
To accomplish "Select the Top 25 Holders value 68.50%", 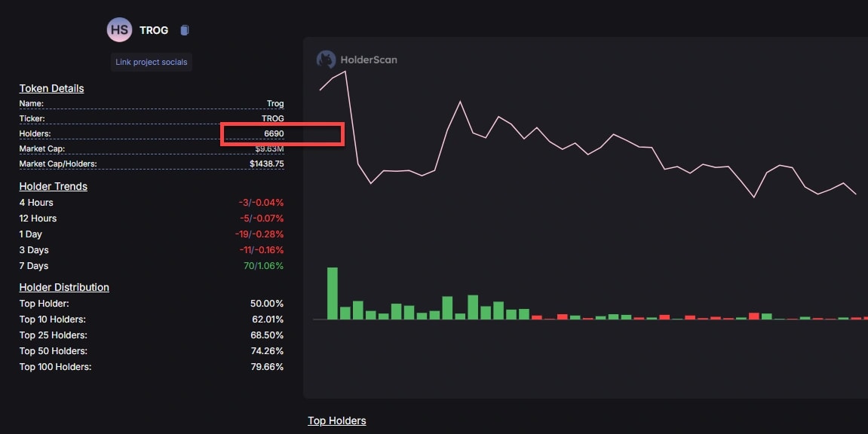I will (267, 335).
